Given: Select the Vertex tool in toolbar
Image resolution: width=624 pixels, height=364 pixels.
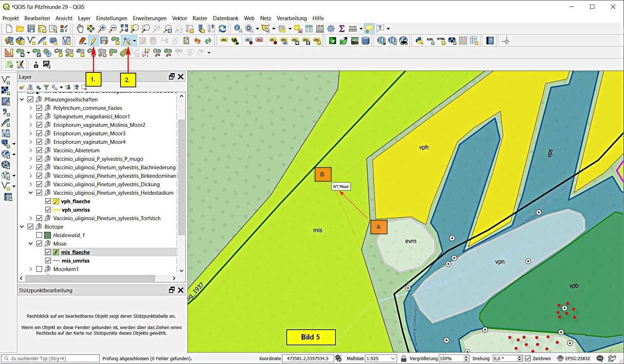Looking at the screenshot, I should click(x=126, y=41).
